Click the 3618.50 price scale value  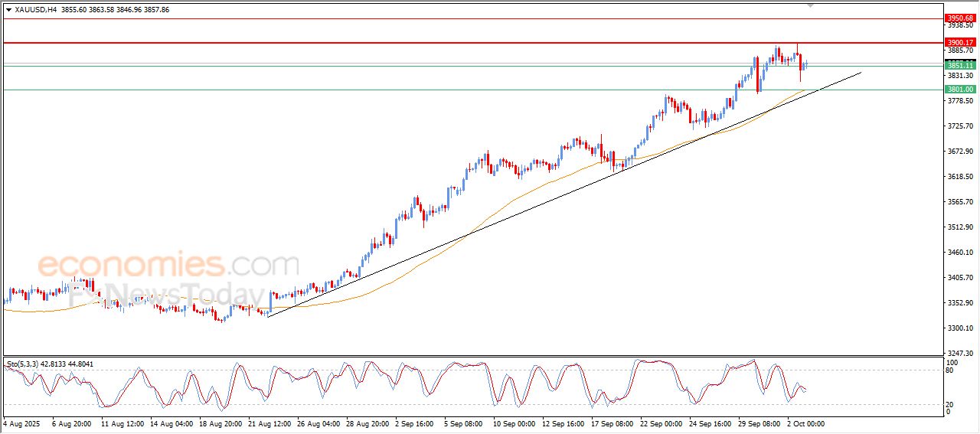coord(959,177)
